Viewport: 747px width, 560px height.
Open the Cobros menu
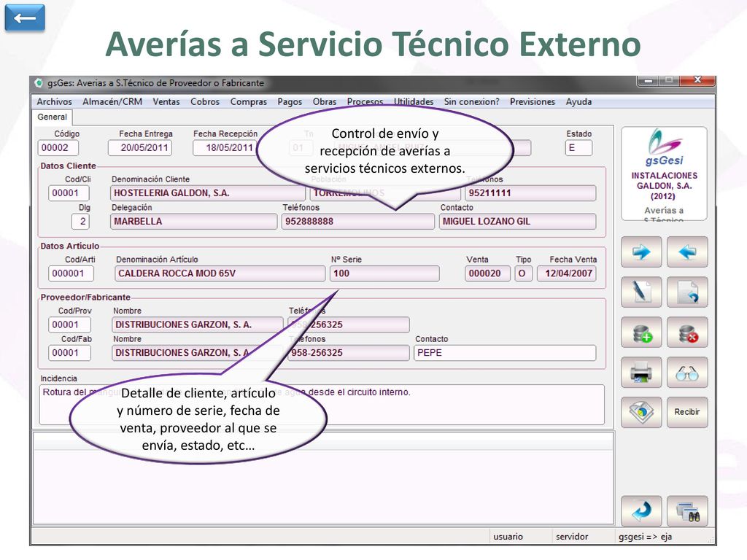point(205,101)
